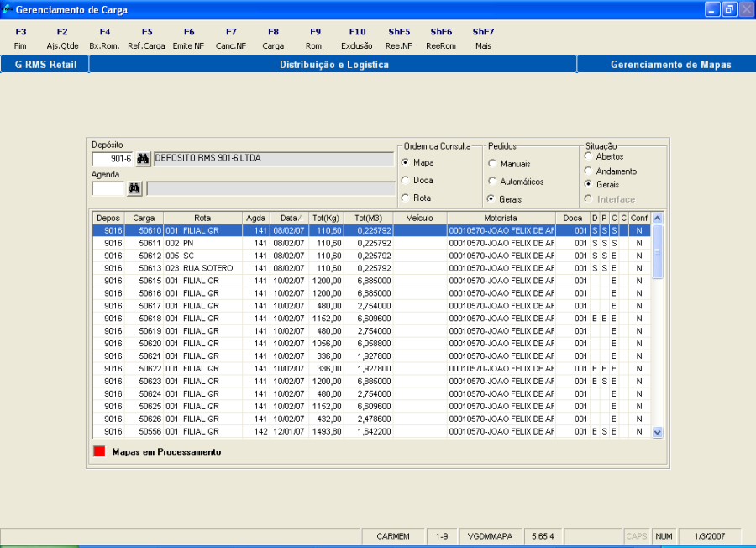Select Abertos under Situação
The height and width of the screenshot is (548, 756).
point(588,156)
